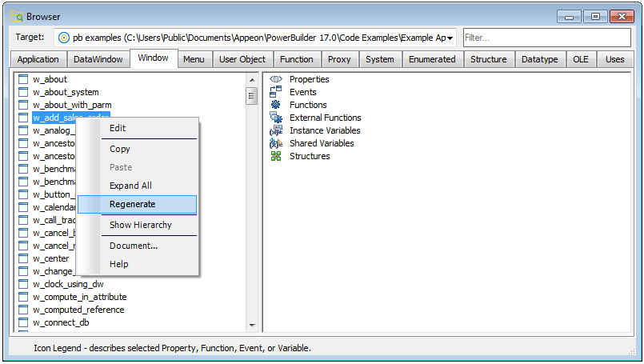The height and width of the screenshot is (364, 644).
Task: Click the Structures icon
Action: coord(276,156)
